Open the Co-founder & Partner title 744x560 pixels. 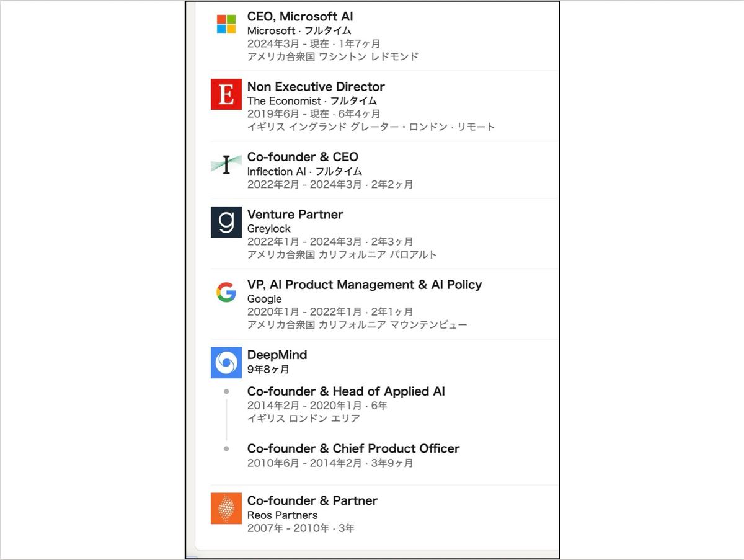[x=312, y=500]
